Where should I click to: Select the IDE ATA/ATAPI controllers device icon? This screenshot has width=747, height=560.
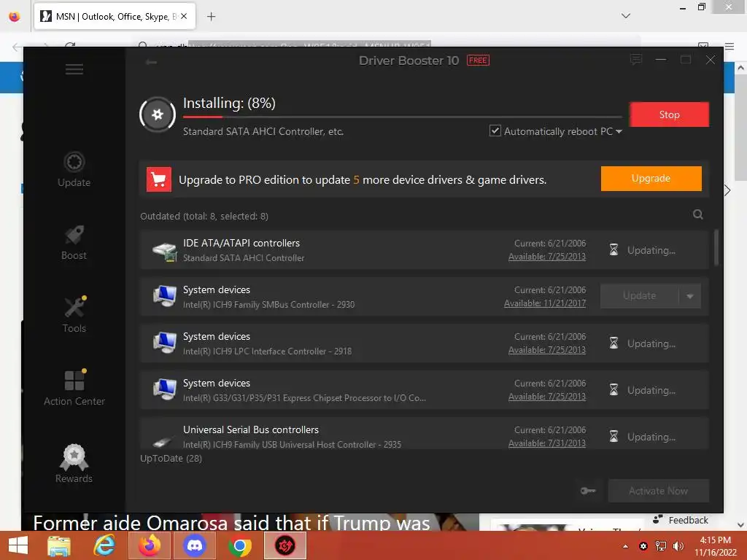click(164, 251)
